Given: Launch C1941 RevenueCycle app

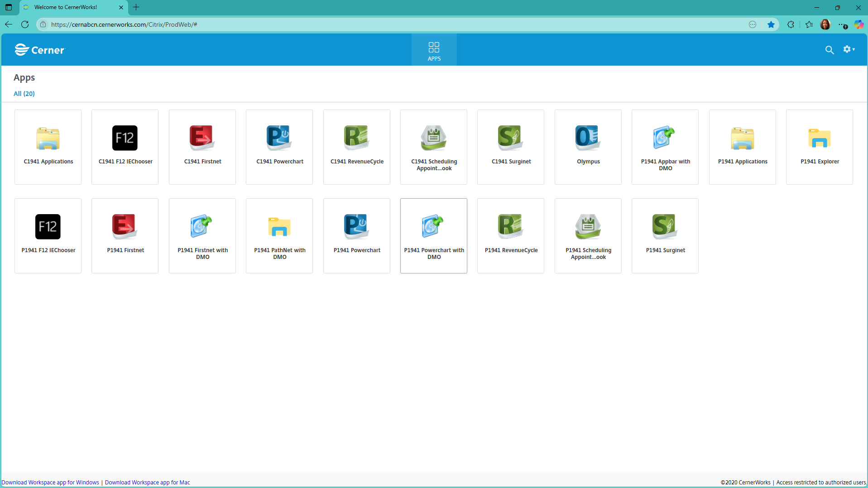Looking at the screenshot, I should click(357, 147).
